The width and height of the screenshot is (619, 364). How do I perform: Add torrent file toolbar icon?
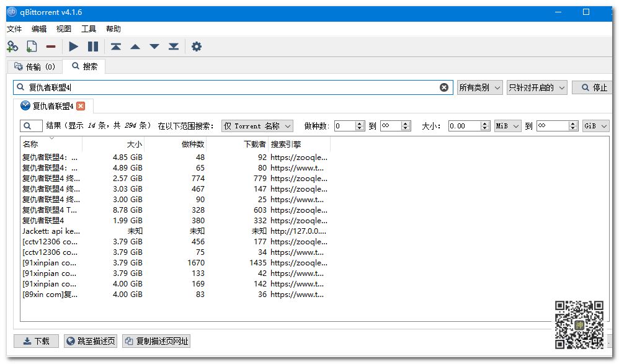tap(32, 47)
